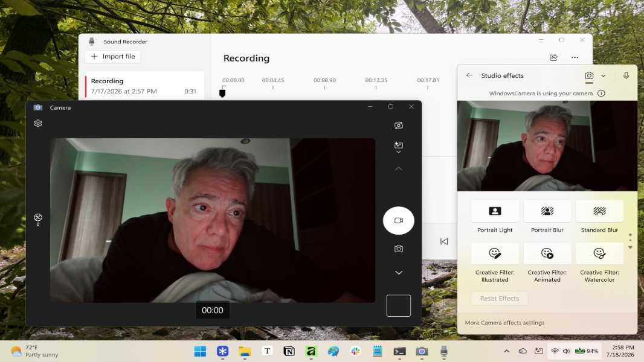Open File Explorer from the taskbar

click(x=245, y=351)
